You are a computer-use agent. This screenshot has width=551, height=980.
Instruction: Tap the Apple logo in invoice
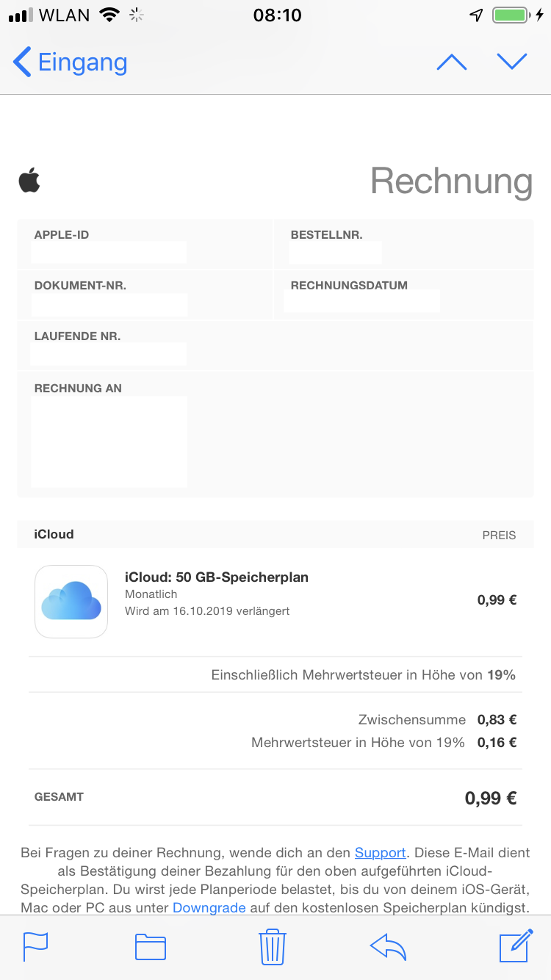click(29, 180)
